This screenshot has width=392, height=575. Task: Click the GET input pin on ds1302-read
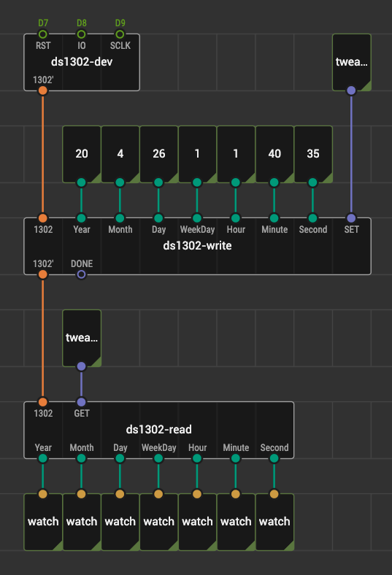(x=82, y=402)
